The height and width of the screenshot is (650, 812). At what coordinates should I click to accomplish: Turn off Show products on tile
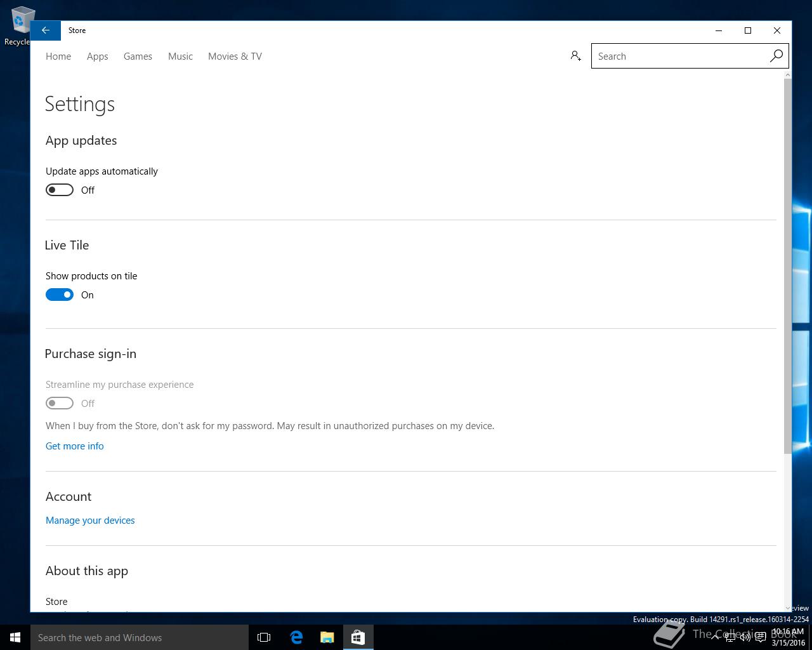[x=60, y=295]
